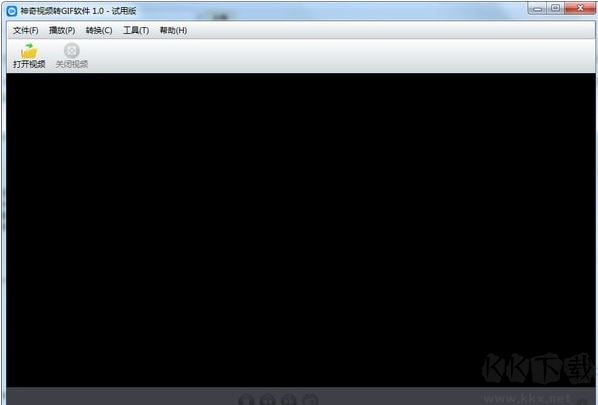
Task: Click the KK下载 watermark logo
Action: tap(538, 369)
